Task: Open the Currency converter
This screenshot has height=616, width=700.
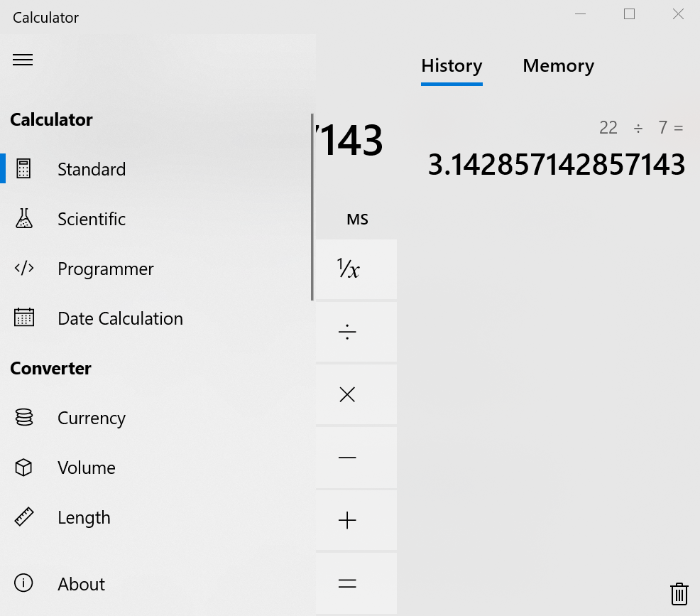Action: click(x=91, y=418)
